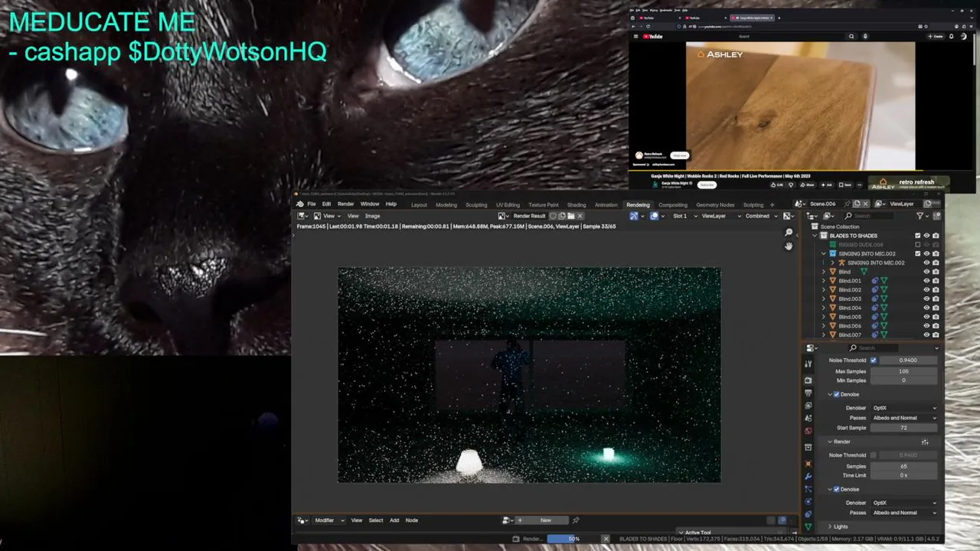Cancel the render with the X button
Viewport: 980px width, 551px height.
[606, 539]
